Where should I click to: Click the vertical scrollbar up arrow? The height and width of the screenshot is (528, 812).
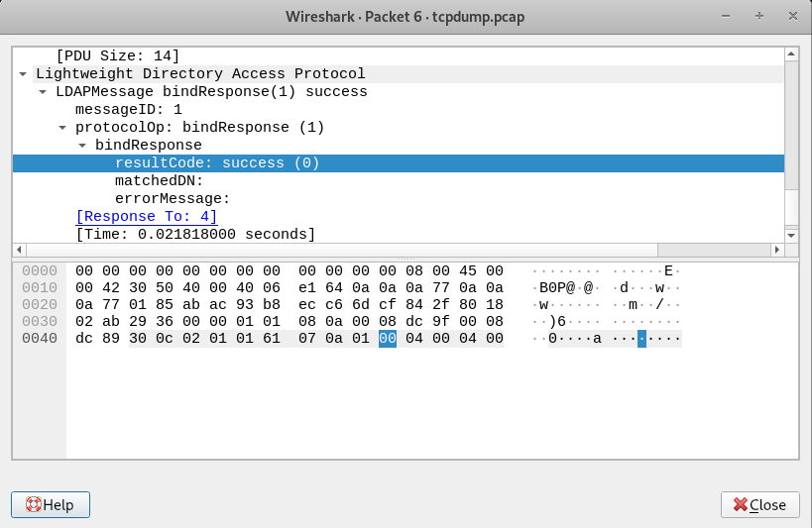[x=791, y=53]
